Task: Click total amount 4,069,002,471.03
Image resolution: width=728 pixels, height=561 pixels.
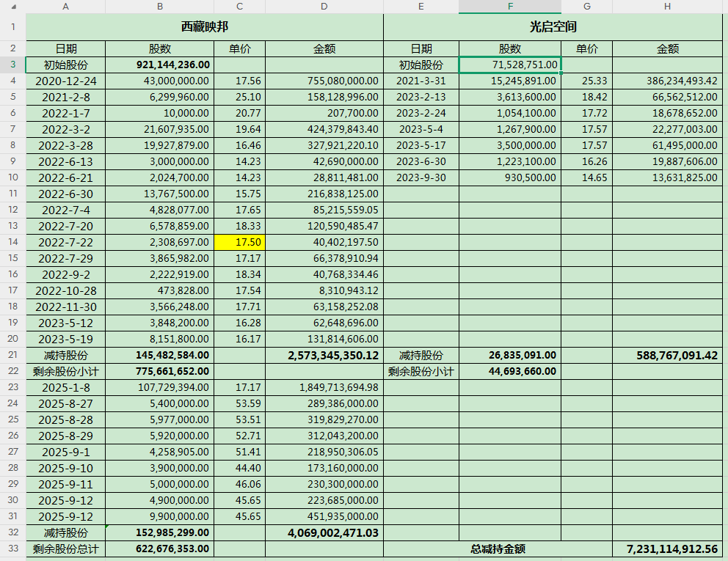Action: click(x=324, y=532)
